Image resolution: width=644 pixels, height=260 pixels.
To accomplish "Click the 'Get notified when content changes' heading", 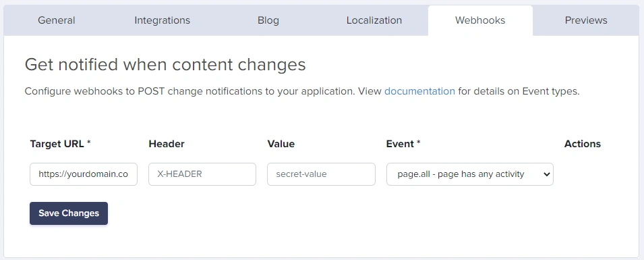I will (x=165, y=65).
